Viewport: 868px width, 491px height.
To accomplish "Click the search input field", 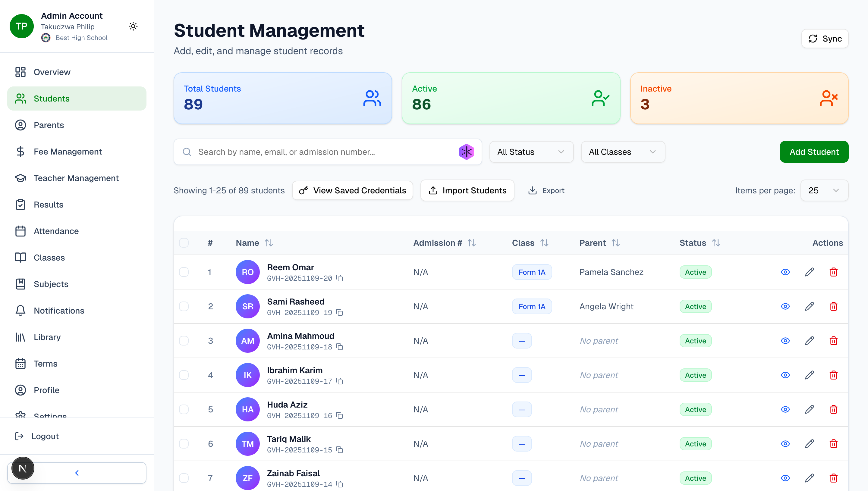I will click(x=320, y=152).
